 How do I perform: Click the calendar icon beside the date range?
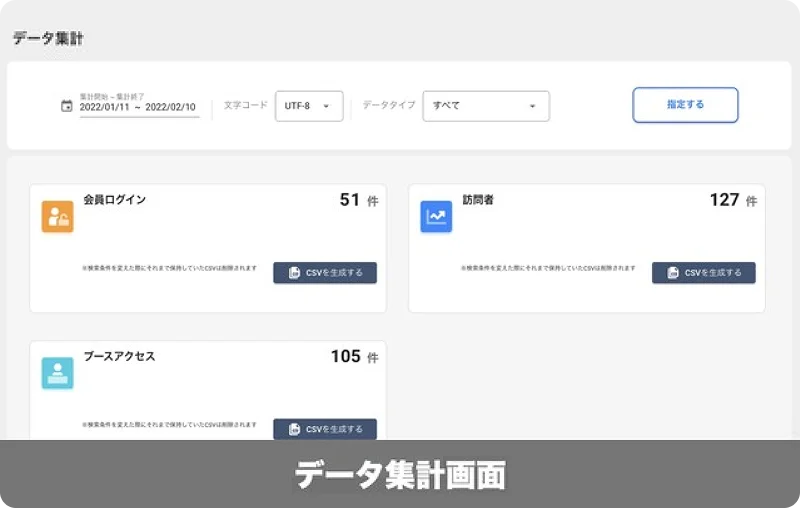point(67,106)
